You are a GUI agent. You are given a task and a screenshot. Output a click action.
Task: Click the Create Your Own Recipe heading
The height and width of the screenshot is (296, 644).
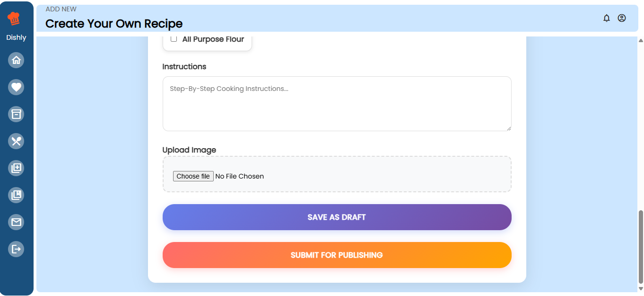pos(113,24)
